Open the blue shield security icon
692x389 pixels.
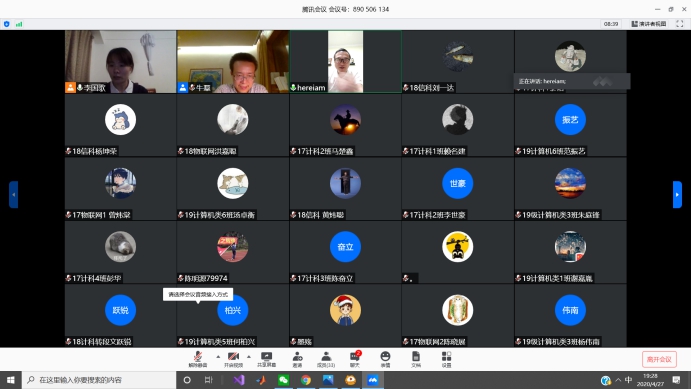click(7, 24)
